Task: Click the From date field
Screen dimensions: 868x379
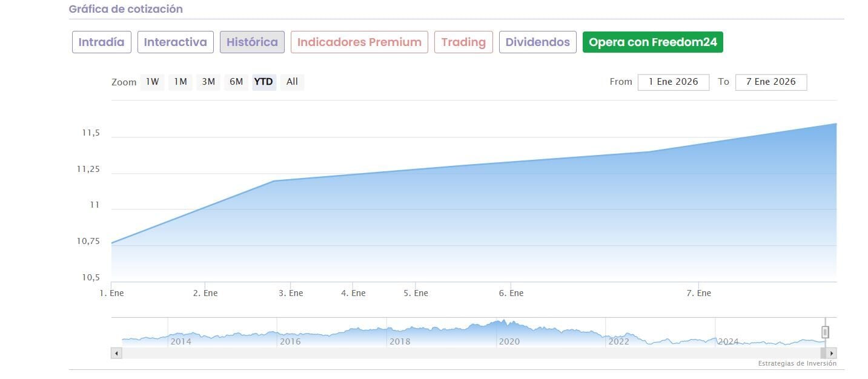Action: (673, 82)
